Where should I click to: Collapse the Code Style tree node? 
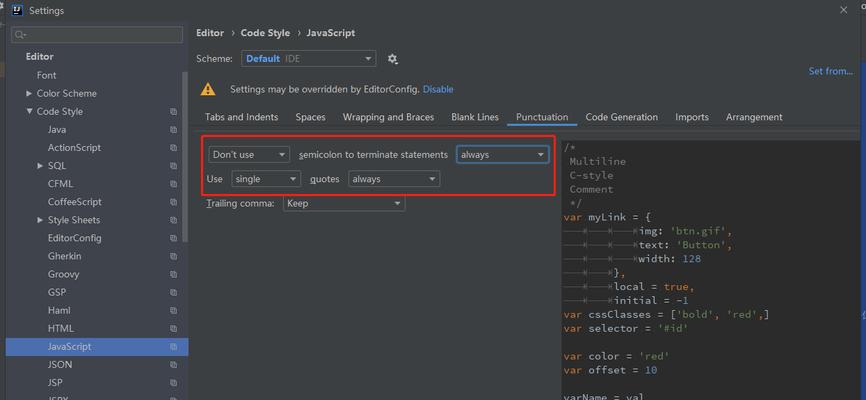[x=29, y=112]
